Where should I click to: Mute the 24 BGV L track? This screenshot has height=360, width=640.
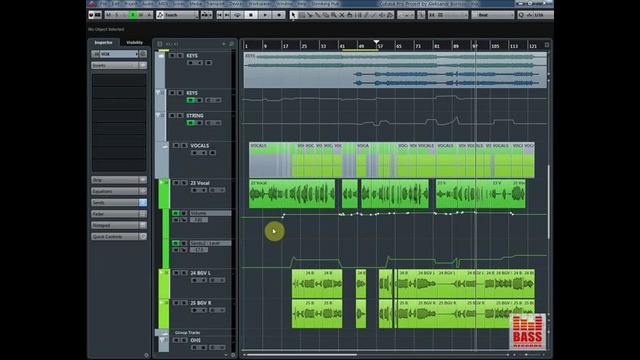[176, 273]
